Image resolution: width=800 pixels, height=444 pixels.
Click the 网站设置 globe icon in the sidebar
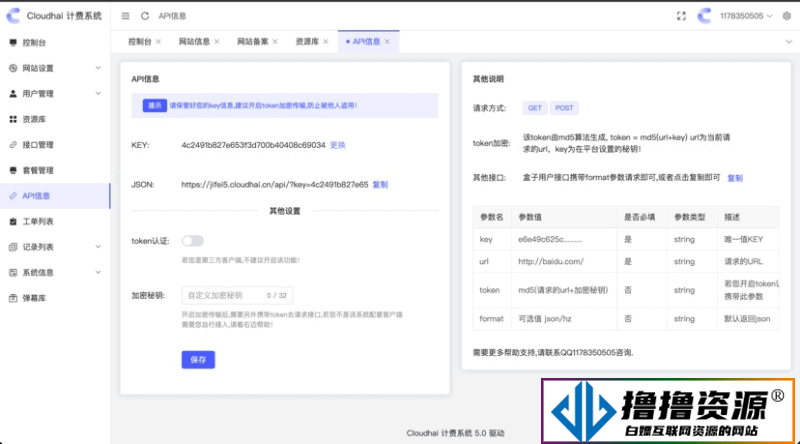pos(13,68)
